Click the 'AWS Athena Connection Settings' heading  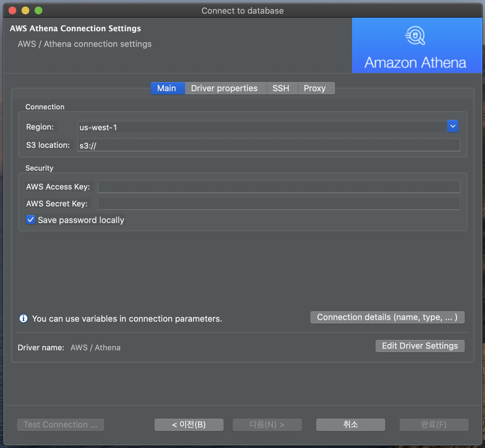coord(75,29)
